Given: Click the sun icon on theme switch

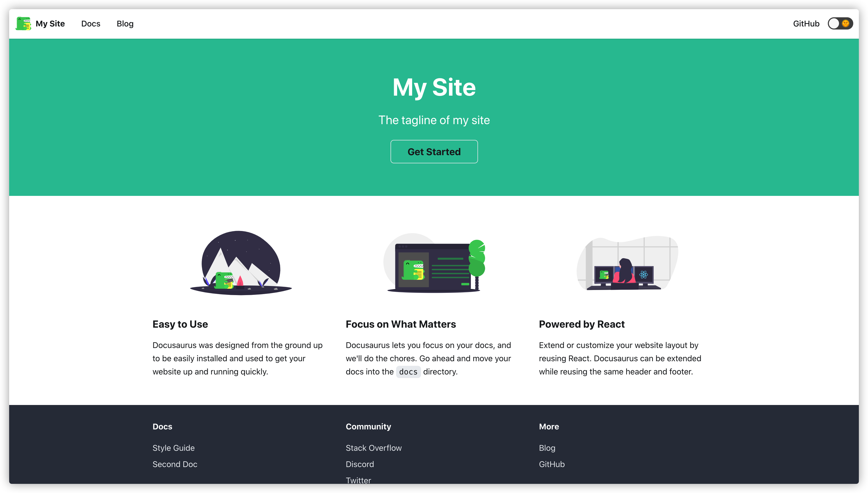Looking at the screenshot, I should 845,24.
